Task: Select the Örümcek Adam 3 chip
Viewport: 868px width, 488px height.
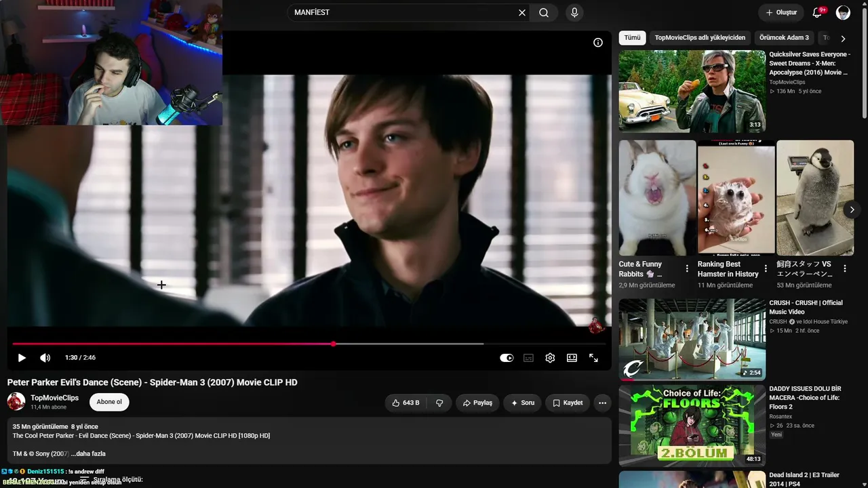Action: click(784, 38)
